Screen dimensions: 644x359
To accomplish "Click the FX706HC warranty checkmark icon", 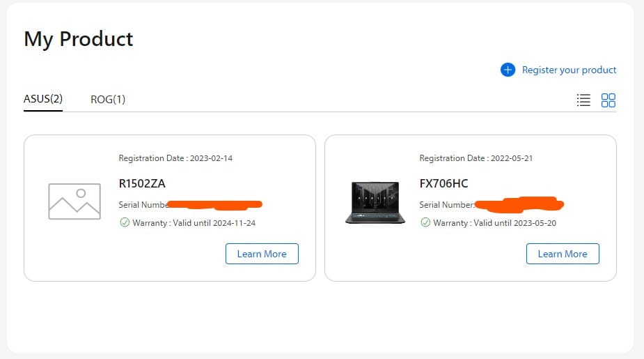I will (x=425, y=223).
